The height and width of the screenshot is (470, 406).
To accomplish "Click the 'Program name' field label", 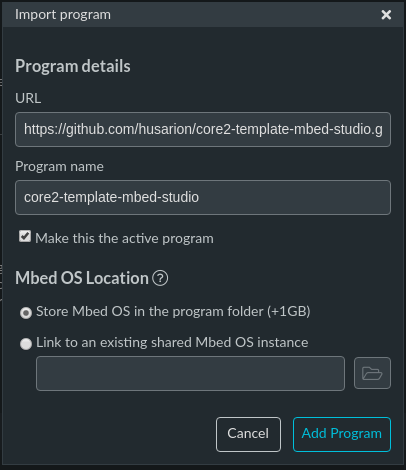I will (59, 166).
